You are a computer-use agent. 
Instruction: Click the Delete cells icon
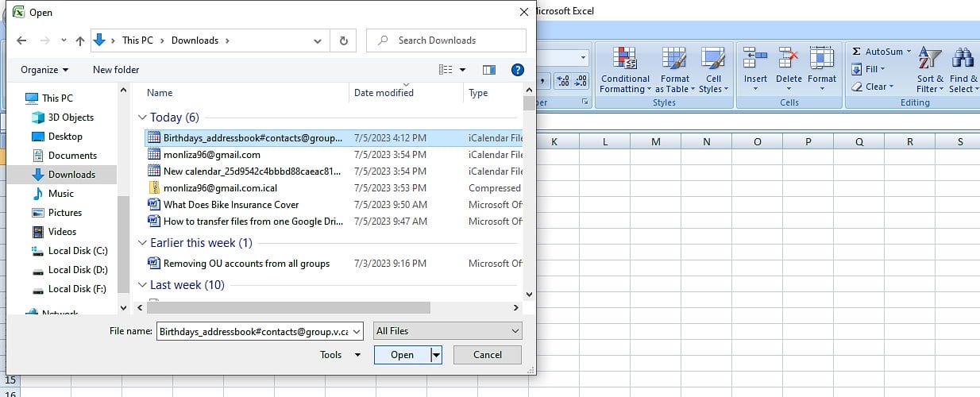click(789, 59)
